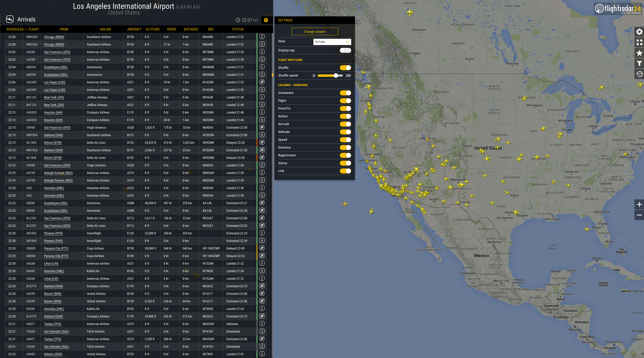Open the arrivals board settings gear
The width and height of the screenshot is (644, 358).
(x=266, y=20)
